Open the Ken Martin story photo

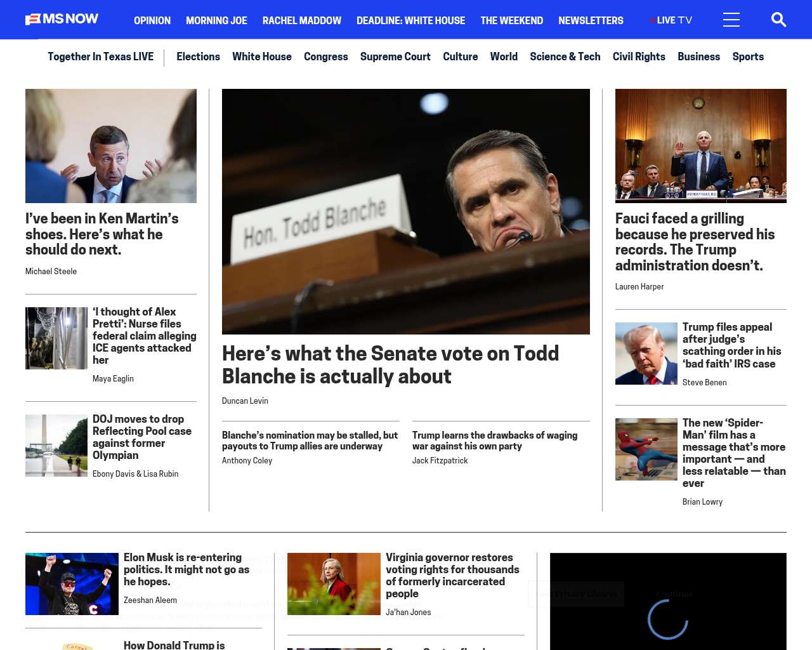pos(111,146)
